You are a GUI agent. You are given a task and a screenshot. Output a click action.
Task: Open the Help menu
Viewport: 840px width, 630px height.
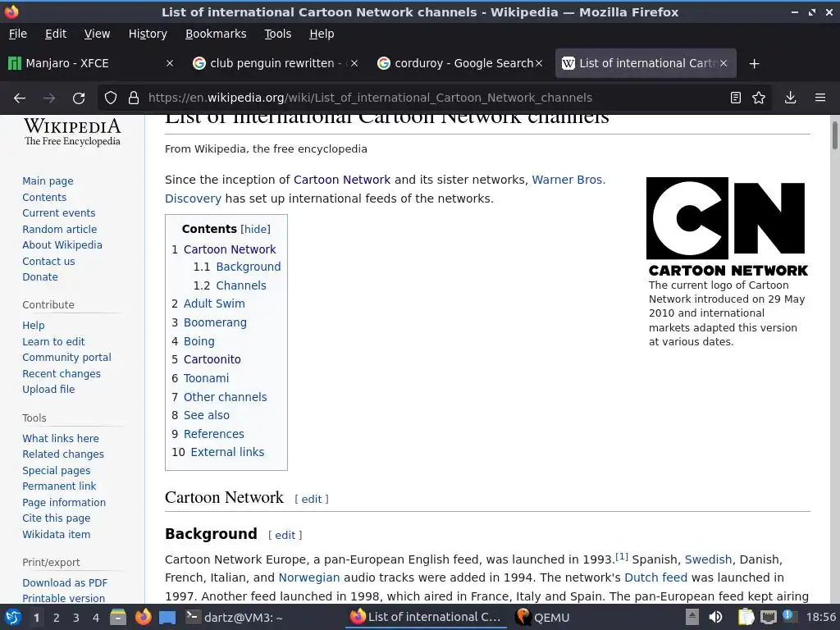point(322,34)
